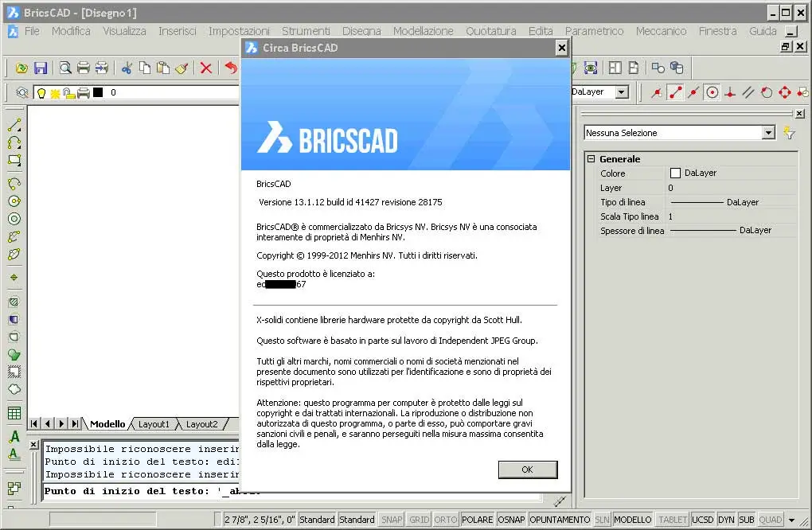Switch to the Layout1 tab
Viewport: 812px width, 530px height.
tap(154, 424)
